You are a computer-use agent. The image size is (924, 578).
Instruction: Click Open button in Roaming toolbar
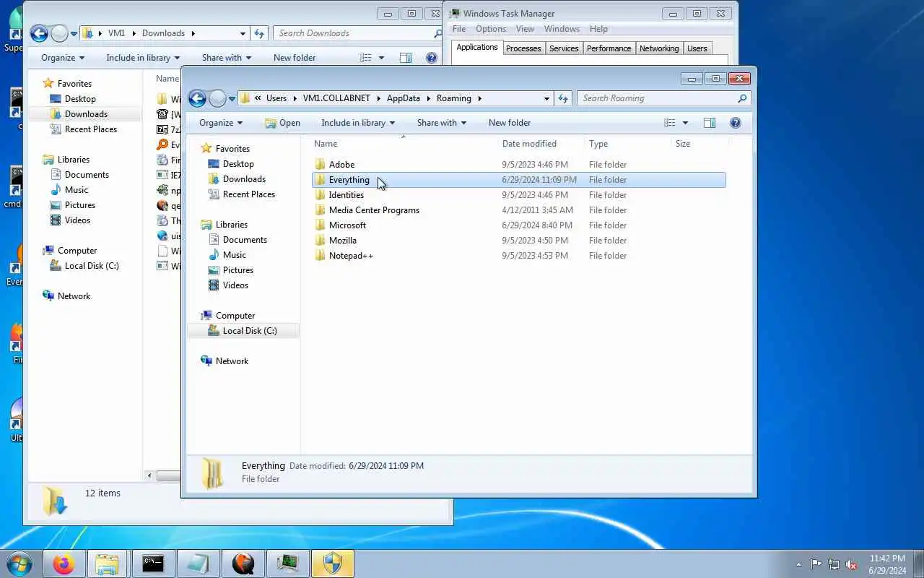(282, 123)
